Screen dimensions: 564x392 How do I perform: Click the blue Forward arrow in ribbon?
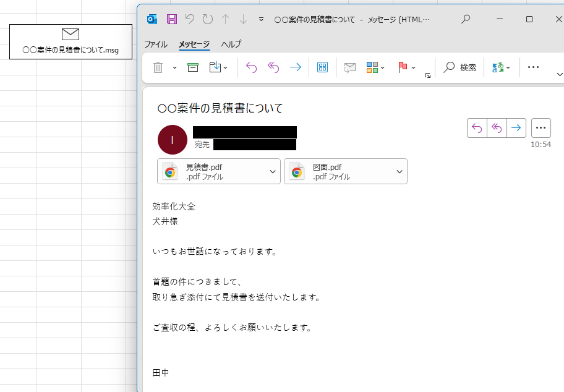pos(296,67)
